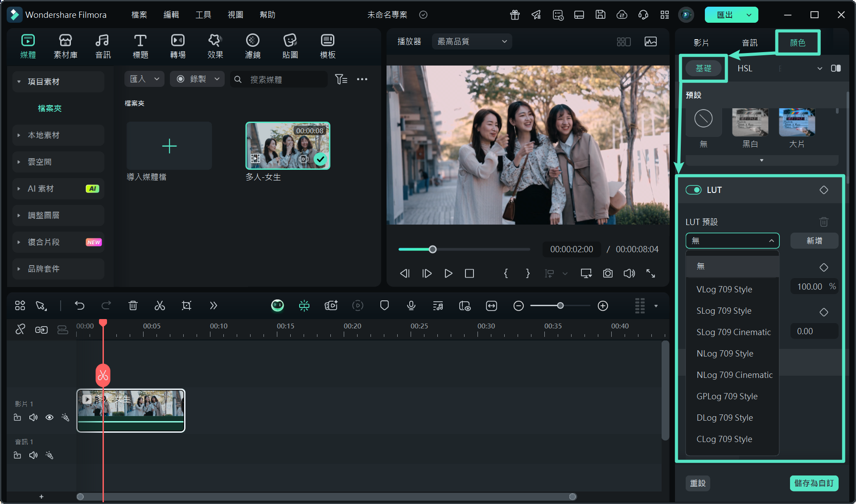The image size is (856, 504).
Task: Open the 最高品質 playback quality dropdown
Action: pyautogui.click(x=472, y=41)
